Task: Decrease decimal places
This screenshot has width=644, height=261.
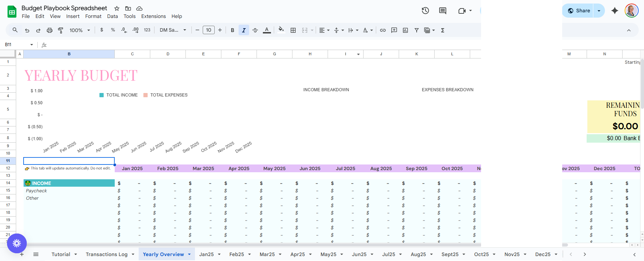Action: pos(124,30)
